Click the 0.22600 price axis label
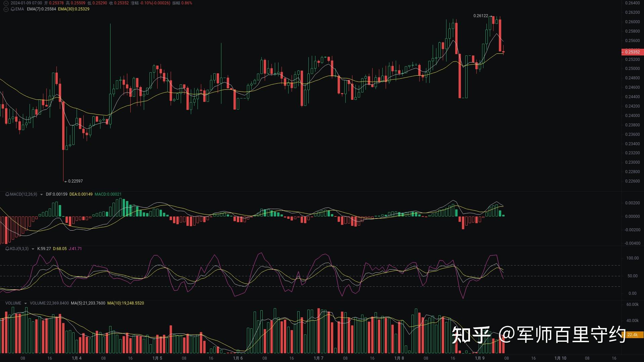This screenshot has height=362, width=644. [632, 181]
